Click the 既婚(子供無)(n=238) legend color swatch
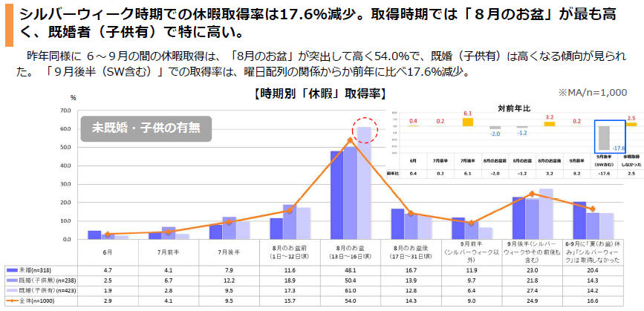 click(x=13, y=281)
